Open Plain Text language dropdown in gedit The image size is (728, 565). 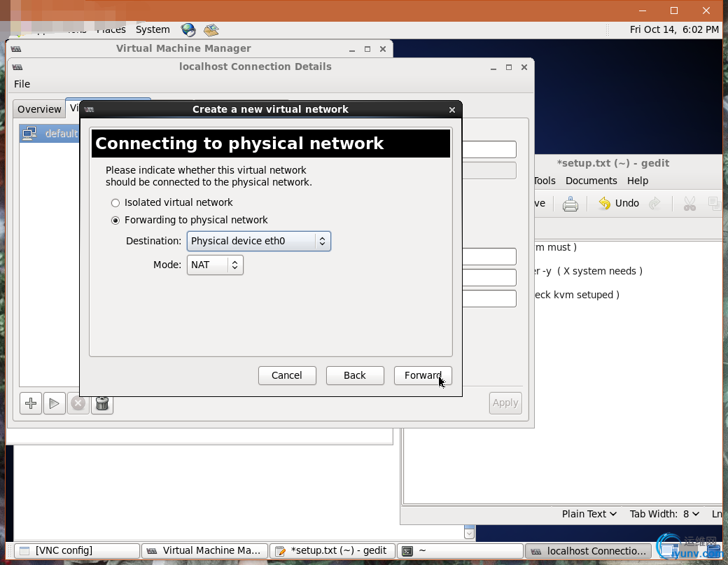click(x=589, y=514)
